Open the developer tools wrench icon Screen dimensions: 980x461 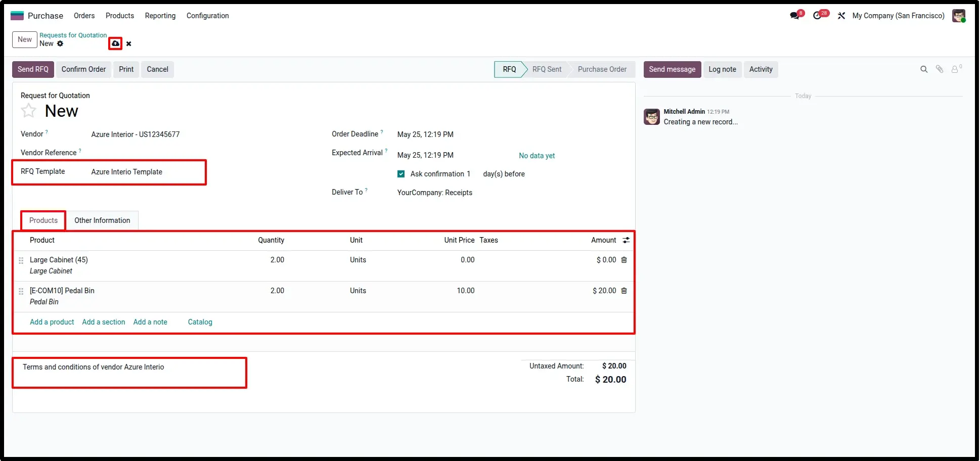click(x=841, y=16)
